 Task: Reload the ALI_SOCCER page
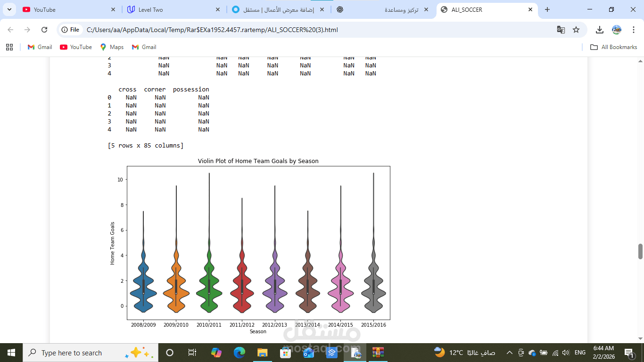44,29
